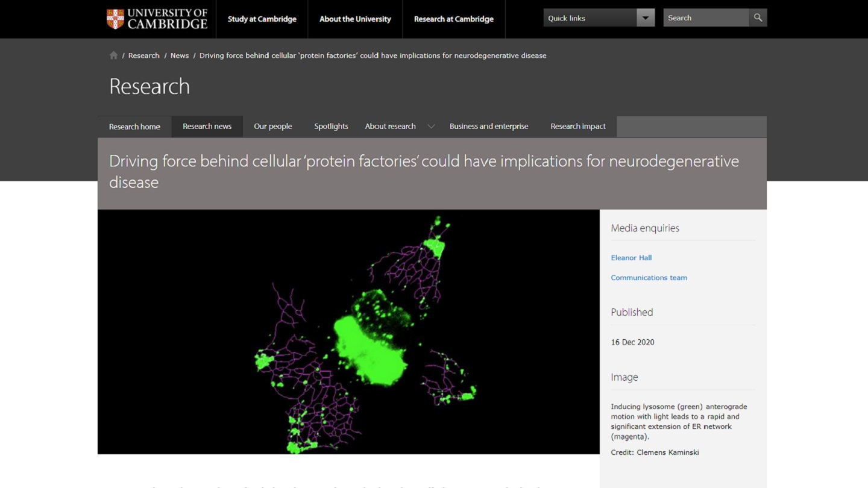Click the University of Cambridge crest logo
The height and width of the screenshot is (488, 868).
click(x=115, y=19)
